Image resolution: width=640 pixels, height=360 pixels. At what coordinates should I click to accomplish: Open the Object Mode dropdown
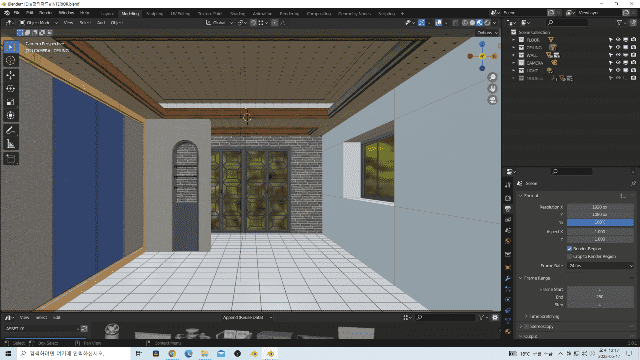[39, 23]
